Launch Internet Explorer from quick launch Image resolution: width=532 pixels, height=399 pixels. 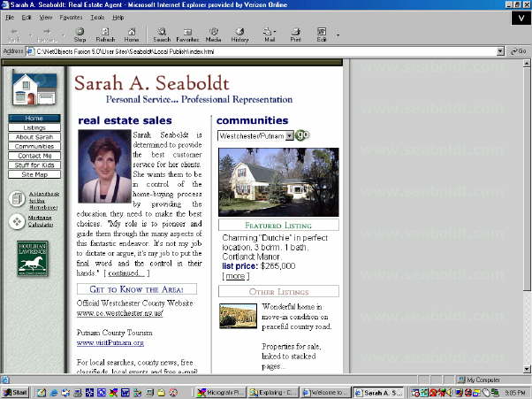pyautogui.click(x=54, y=393)
